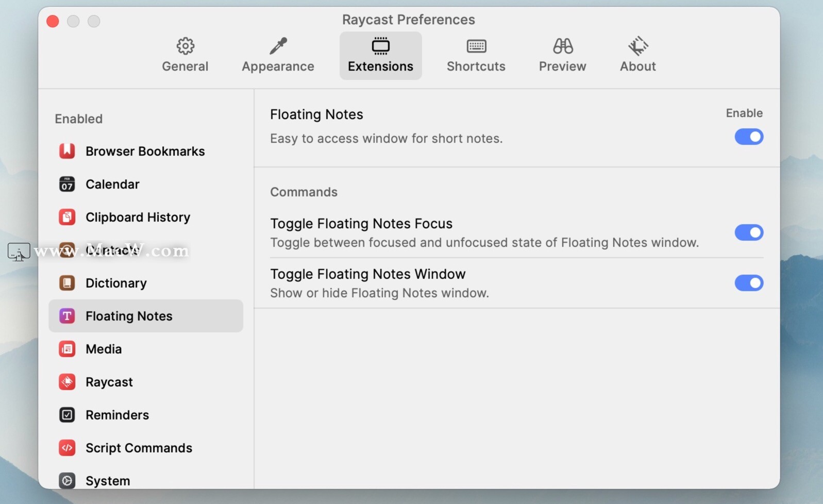The image size is (823, 504).
Task: Click the Floating Notes T icon
Action: tap(67, 316)
